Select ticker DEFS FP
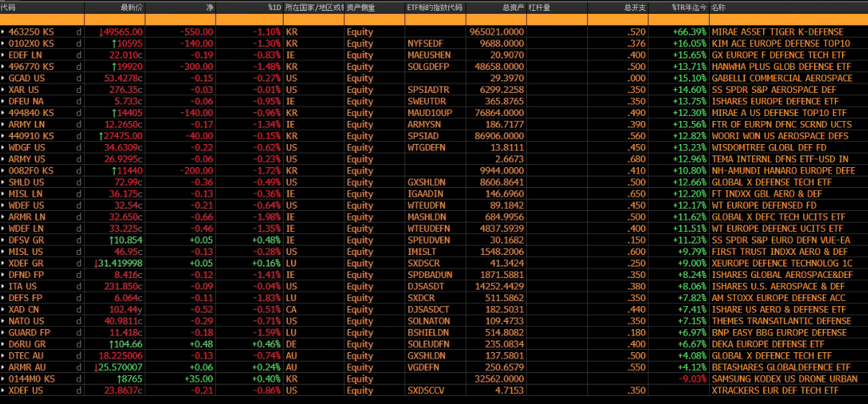Screen dimensions: 868x404 (x=25, y=297)
